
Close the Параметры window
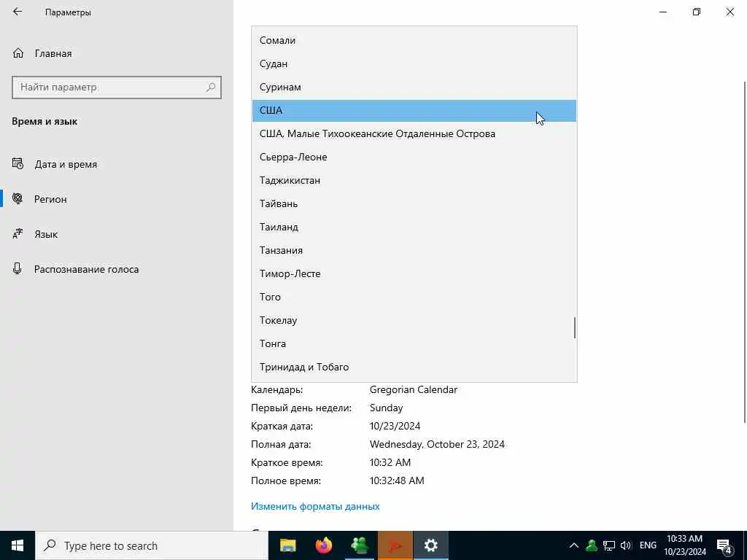pos(729,12)
